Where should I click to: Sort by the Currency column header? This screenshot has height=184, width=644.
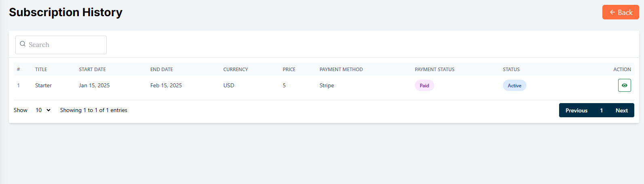point(235,70)
